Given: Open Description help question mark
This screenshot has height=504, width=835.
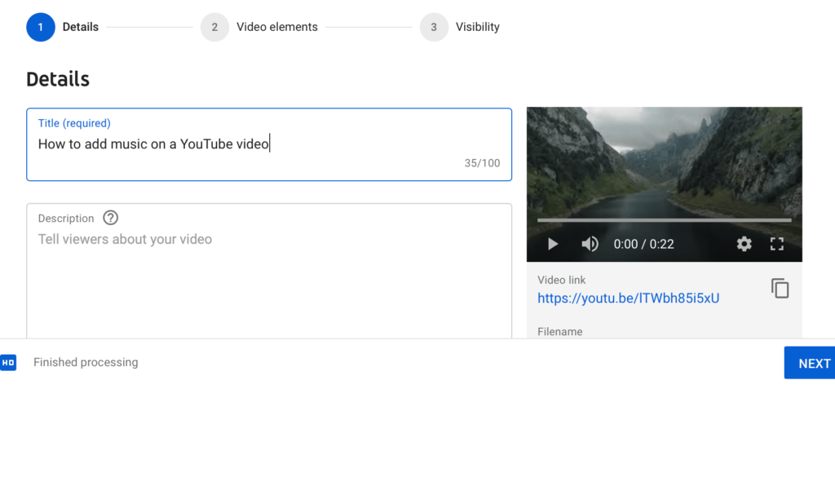Looking at the screenshot, I should (x=111, y=218).
